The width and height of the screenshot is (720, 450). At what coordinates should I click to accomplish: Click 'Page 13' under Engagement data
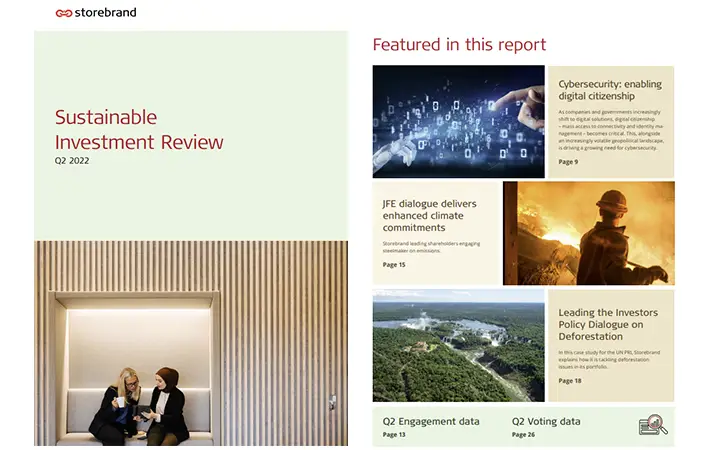coord(394,434)
